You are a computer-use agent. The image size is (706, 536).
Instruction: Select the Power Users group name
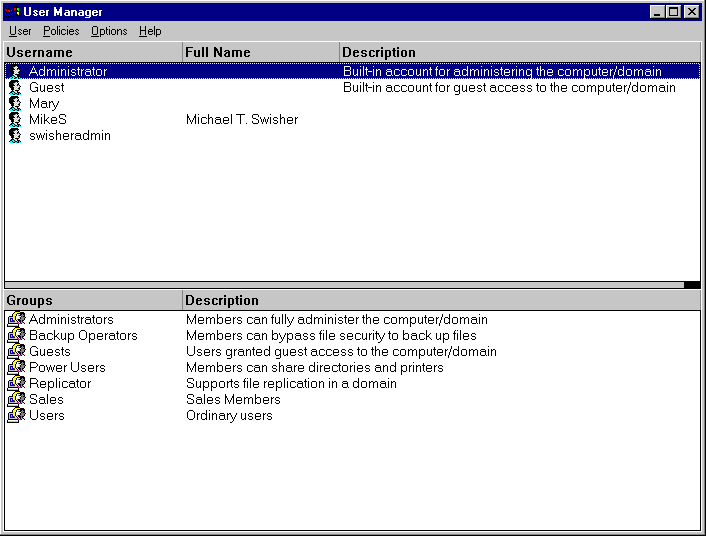[x=67, y=367]
